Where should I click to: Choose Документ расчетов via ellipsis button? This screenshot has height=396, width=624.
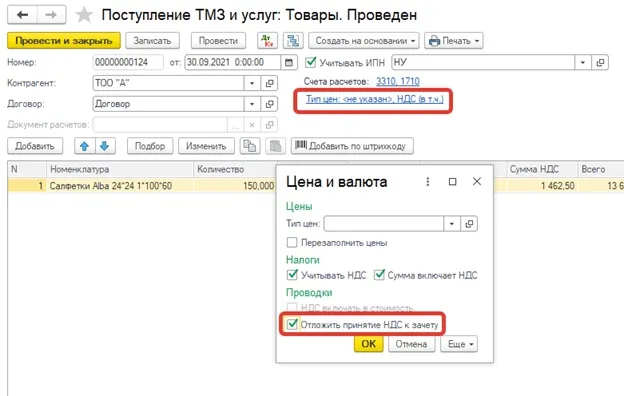click(235, 125)
